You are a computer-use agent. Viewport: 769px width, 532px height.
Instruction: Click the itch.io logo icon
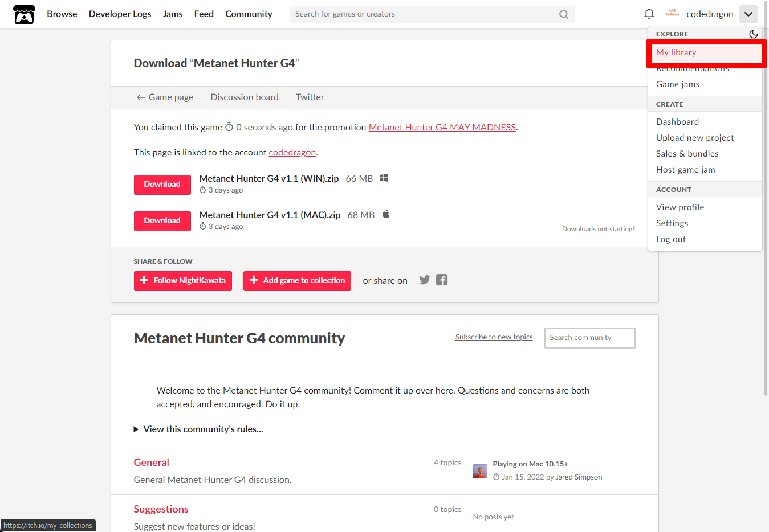coord(24,14)
